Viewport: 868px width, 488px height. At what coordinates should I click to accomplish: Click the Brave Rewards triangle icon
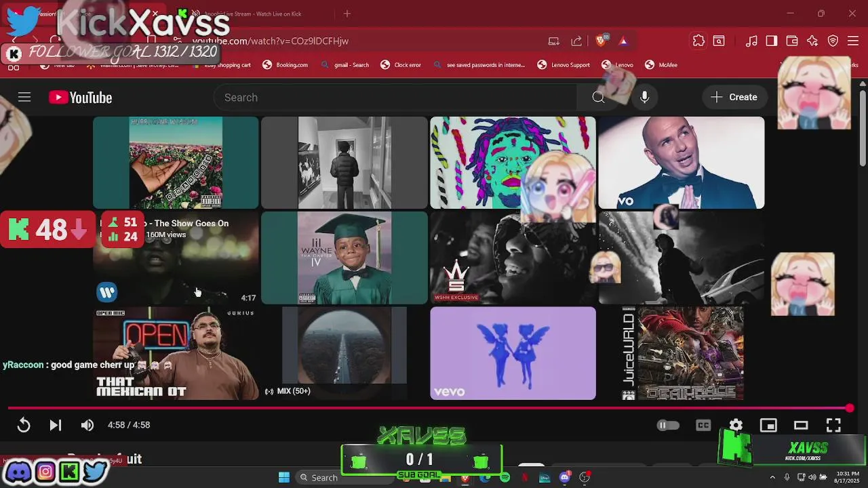point(623,41)
